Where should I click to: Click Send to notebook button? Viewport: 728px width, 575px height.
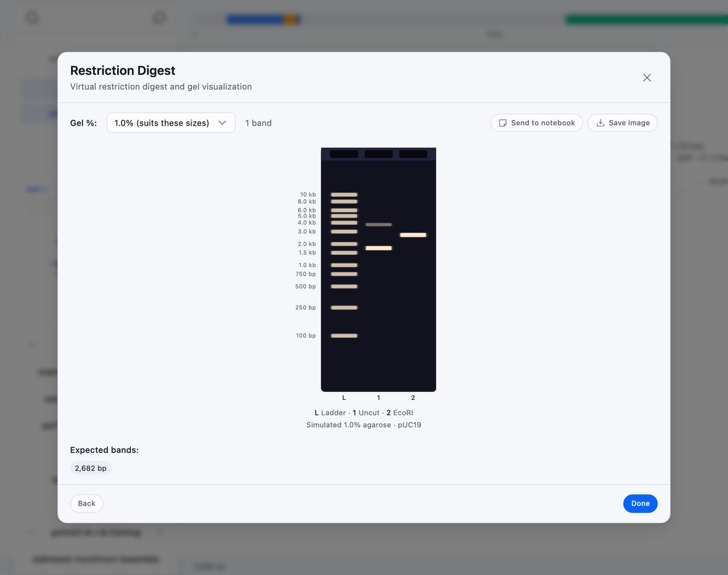click(536, 123)
